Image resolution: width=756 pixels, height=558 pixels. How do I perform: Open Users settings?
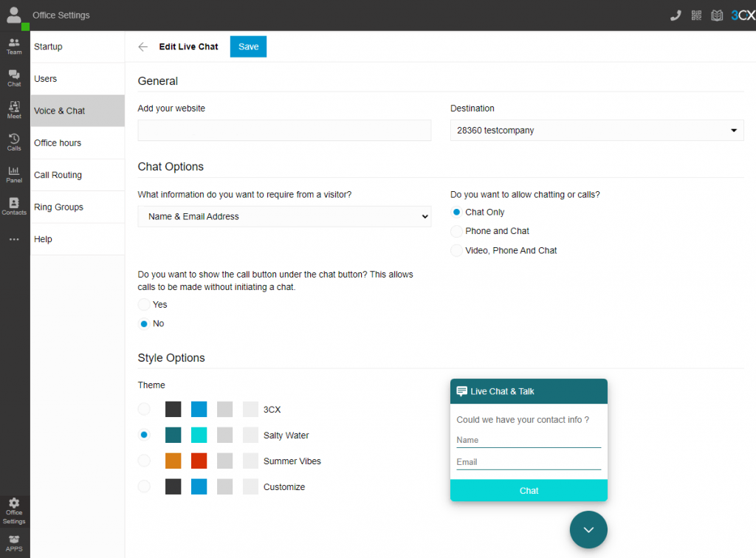[77, 78]
